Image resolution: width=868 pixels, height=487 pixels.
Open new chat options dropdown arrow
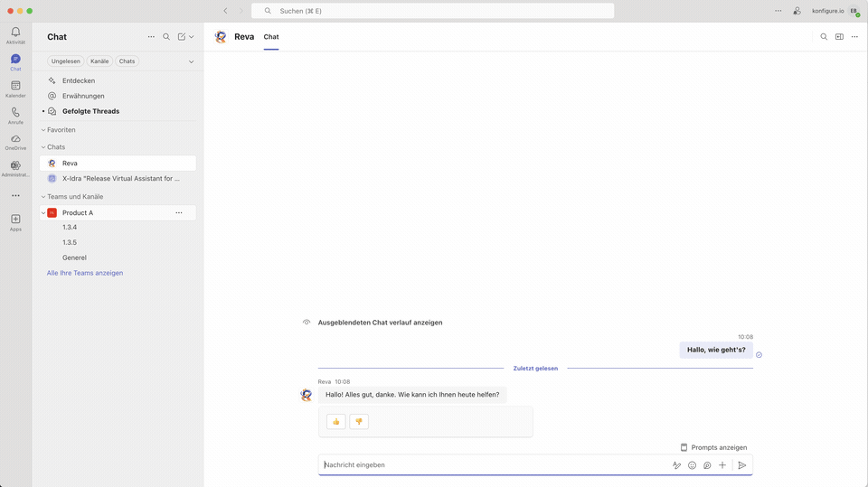[192, 37]
